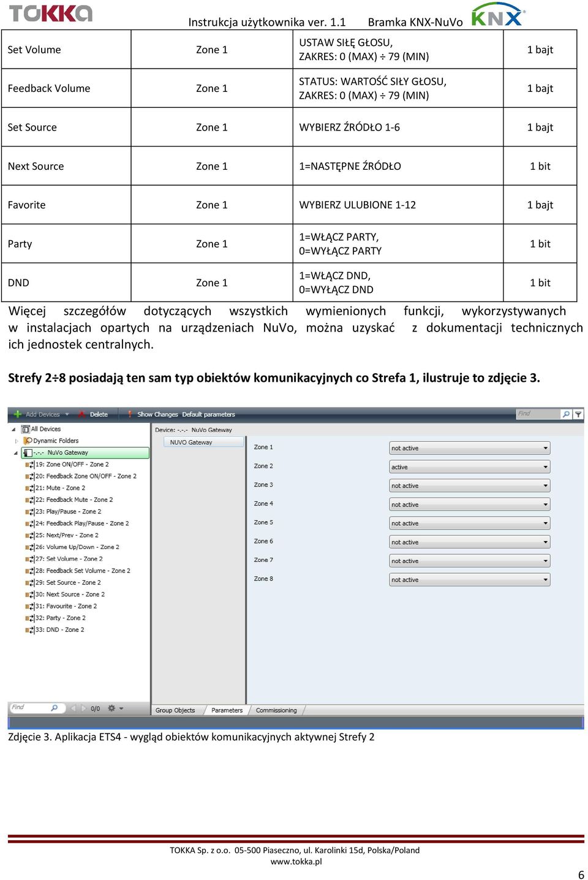Click group object icon for 23: Play/Pause

click(29, 512)
